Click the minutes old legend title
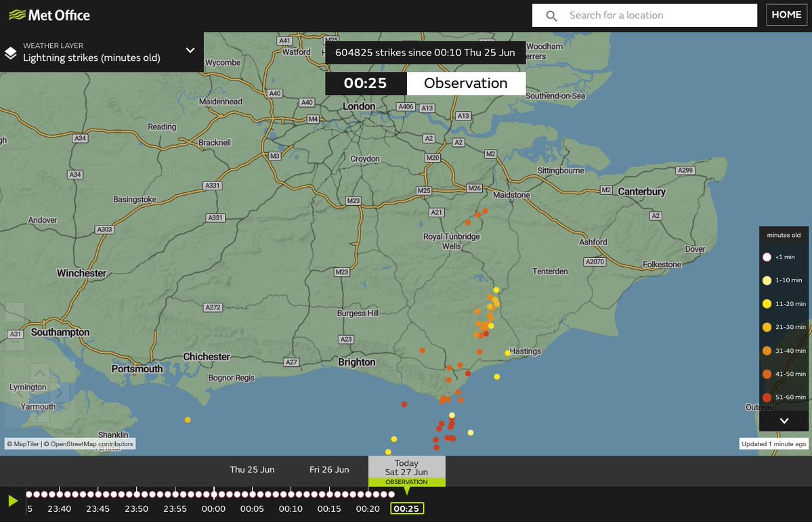 (784, 235)
